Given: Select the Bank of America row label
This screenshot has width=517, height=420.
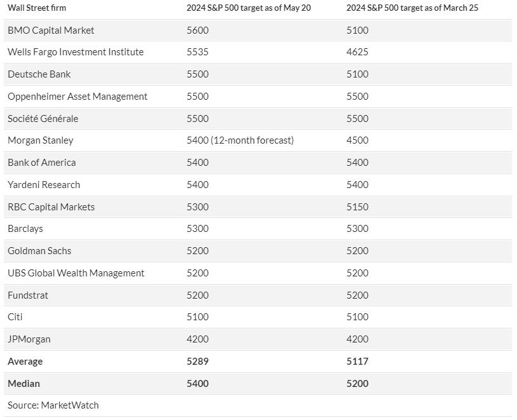Looking at the screenshot, I should click(42, 163).
